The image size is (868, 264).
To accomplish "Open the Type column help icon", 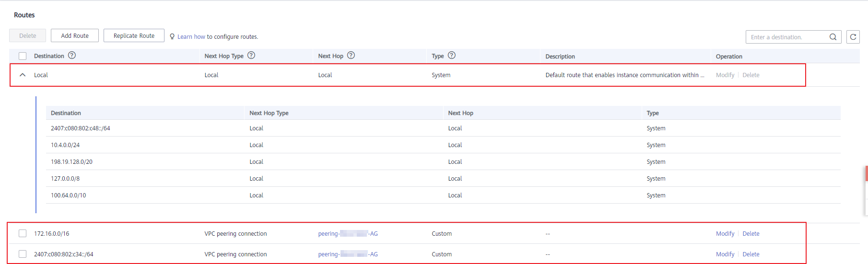I will point(452,56).
